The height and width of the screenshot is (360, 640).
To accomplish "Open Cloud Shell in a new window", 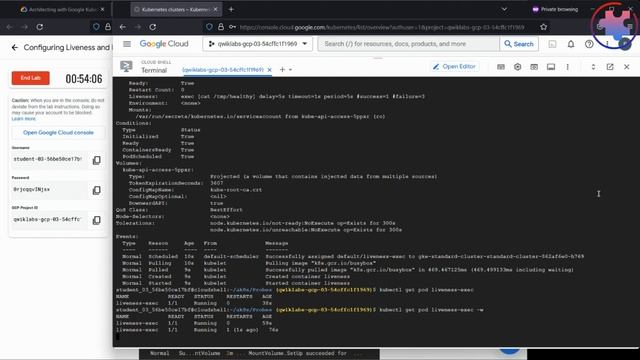I will (610, 67).
